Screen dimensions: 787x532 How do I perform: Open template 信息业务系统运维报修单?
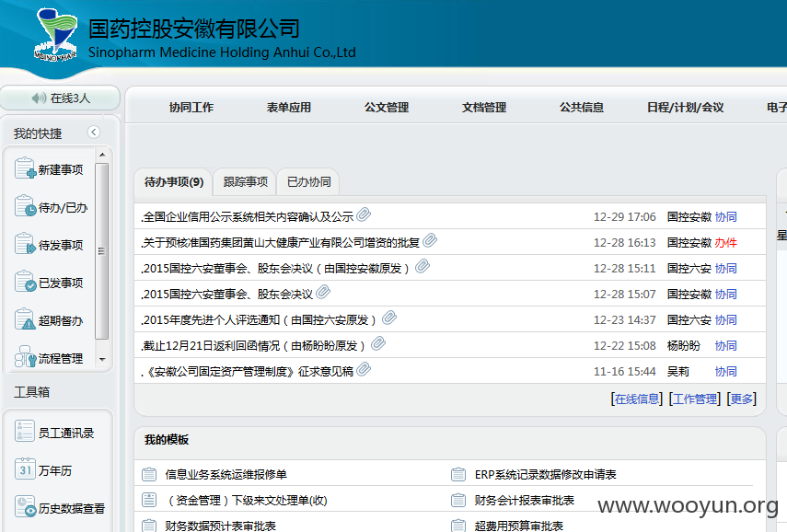point(226,474)
